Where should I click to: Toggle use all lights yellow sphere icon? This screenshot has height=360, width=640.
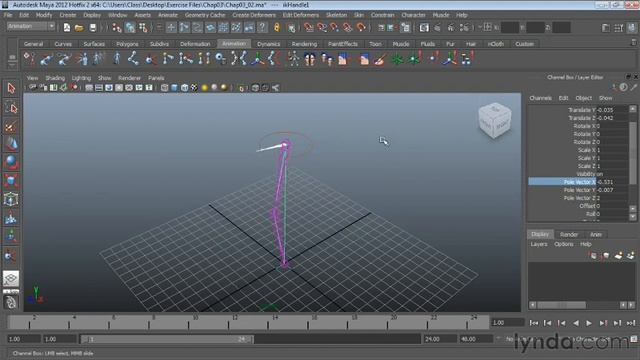[204, 87]
